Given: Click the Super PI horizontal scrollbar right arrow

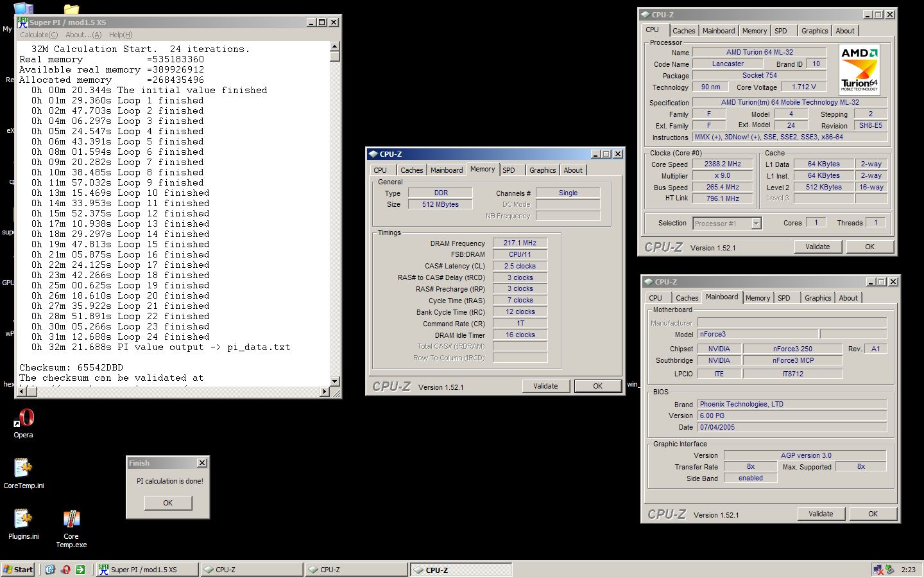Looking at the screenshot, I should 325,392.
